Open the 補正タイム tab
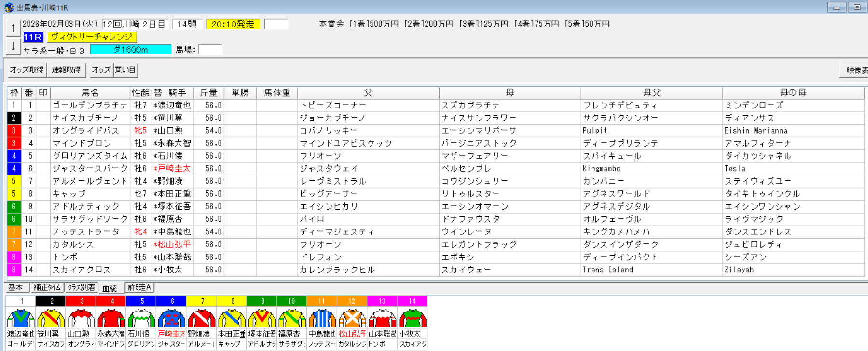Image resolution: width=868 pixels, height=351 pixels. (47, 288)
